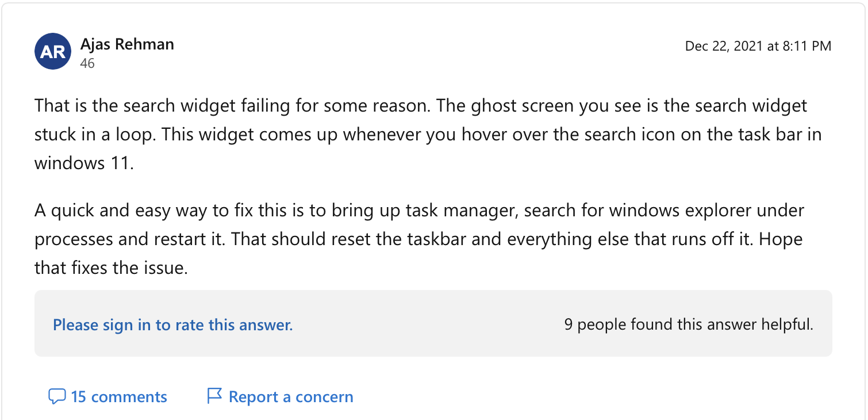The height and width of the screenshot is (420, 868).
Task: Click the words "windows 11."
Action: (84, 163)
